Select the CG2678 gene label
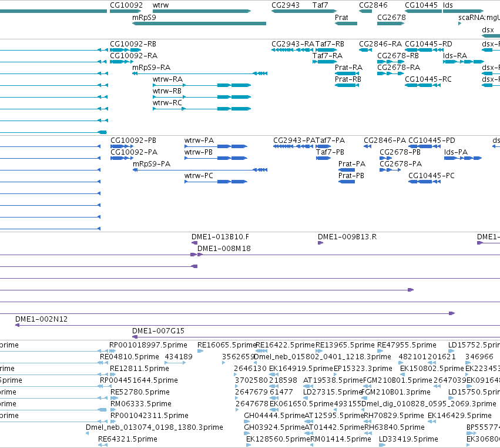This screenshot has height=448, width=500. [391, 17]
